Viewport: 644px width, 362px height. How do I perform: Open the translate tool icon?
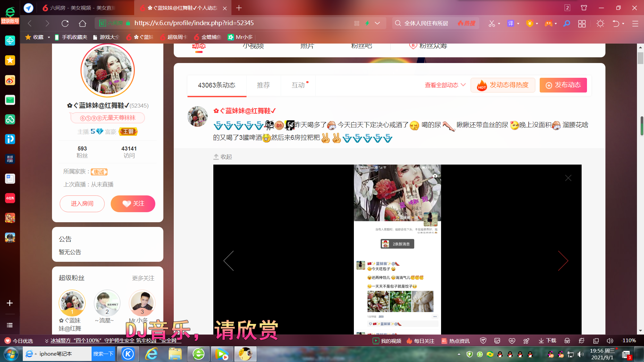coord(511,23)
